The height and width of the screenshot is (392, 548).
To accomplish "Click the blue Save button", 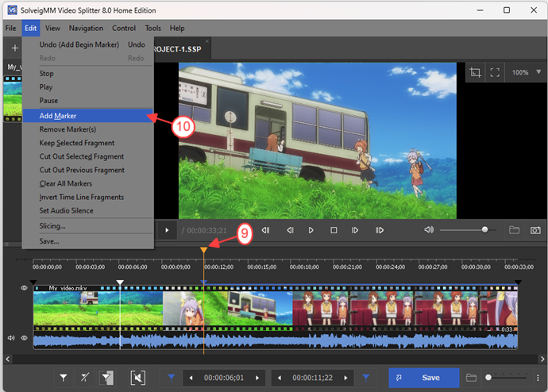I will [x=424, y=378].
